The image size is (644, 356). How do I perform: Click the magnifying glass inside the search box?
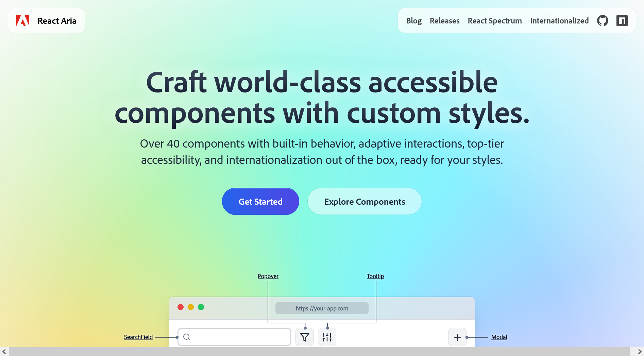(187, 337)
